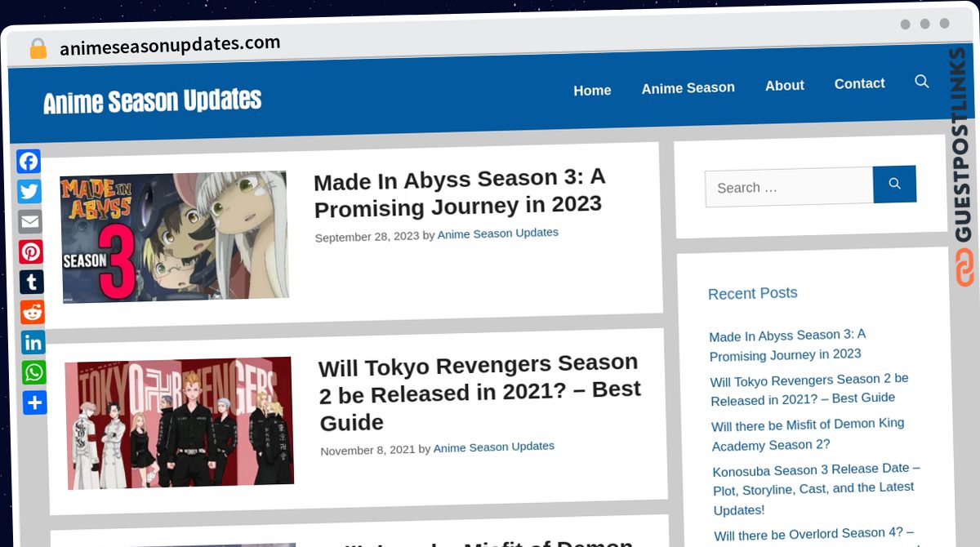
Task: Click the September 28, 2023 post date
Action: pos(367,237)
